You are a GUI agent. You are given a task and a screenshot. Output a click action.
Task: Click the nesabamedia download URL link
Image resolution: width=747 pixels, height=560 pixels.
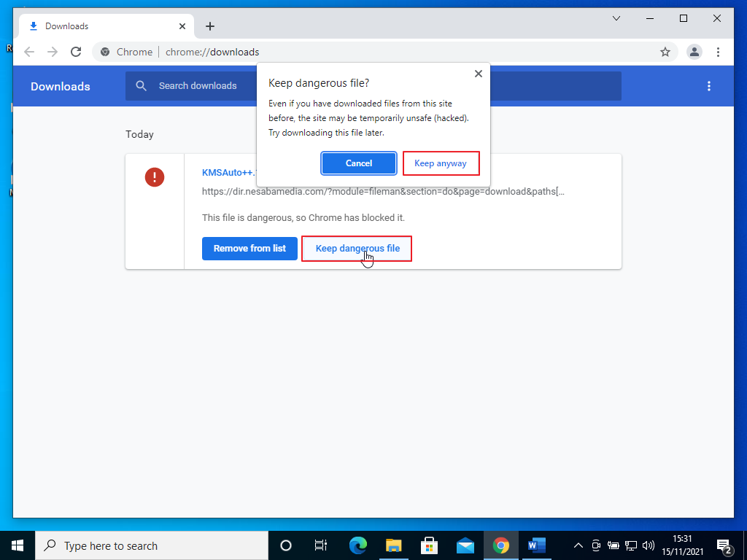click(383, 192)
